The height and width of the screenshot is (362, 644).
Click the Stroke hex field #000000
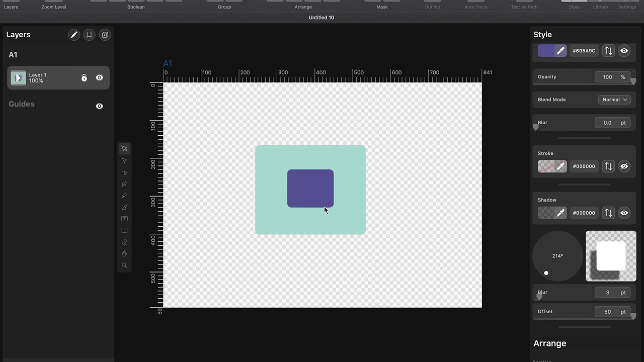point(584,166)
